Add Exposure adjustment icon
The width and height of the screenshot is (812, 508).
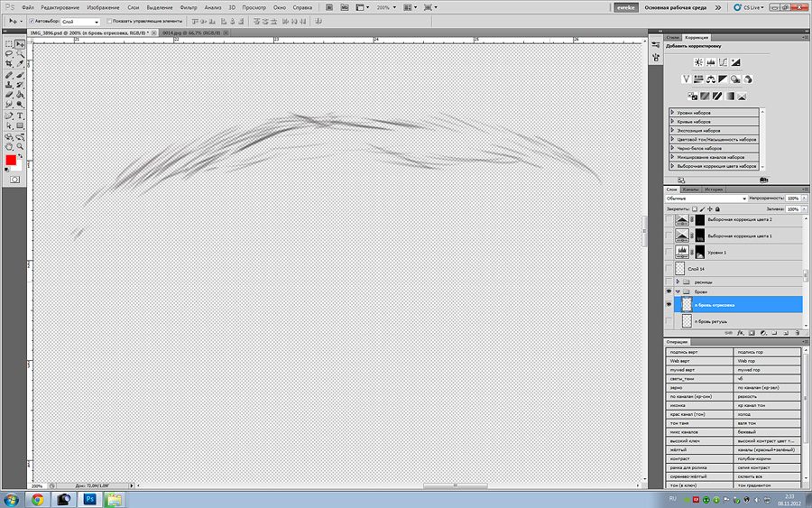[x=735, y=62]
